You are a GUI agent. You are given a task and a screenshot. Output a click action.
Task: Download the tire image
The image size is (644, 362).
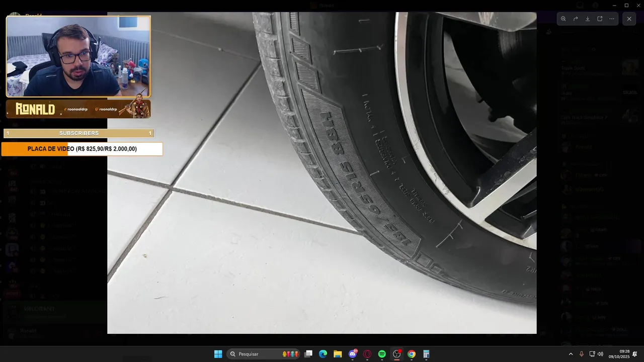[x=588, y=19]
